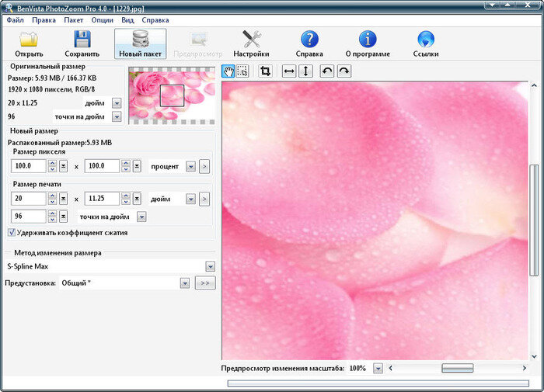Expand the процент unit dropdown
Image resolution: width=544 pixels, height=392 pixels.
190,166
